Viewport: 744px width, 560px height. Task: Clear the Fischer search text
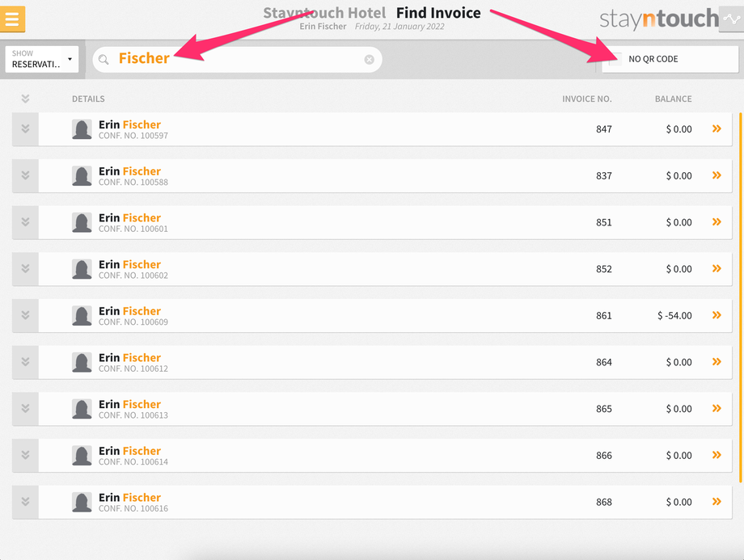coord(369,59)
